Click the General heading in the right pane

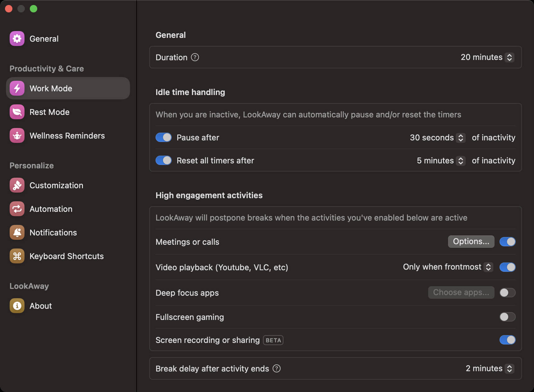point(170,35)
